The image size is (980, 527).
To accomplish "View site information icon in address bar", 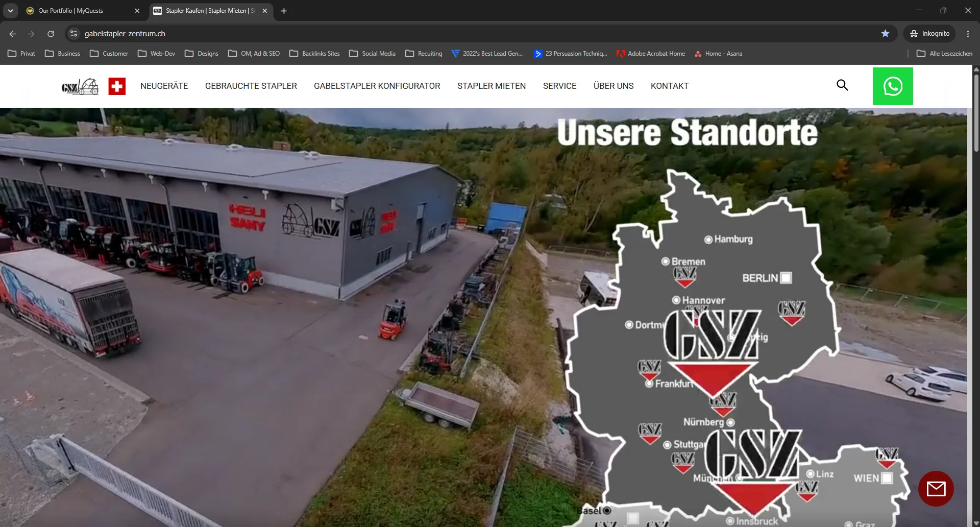I will (x=73, y=34).
